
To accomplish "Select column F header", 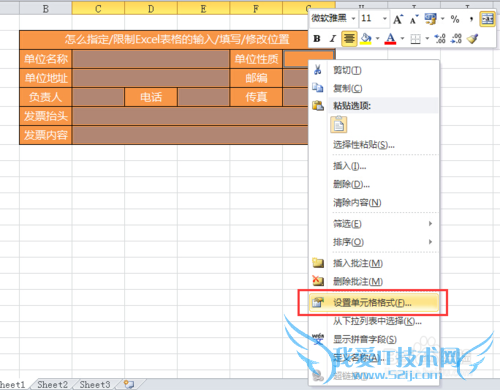I will (x=256, y=9).
